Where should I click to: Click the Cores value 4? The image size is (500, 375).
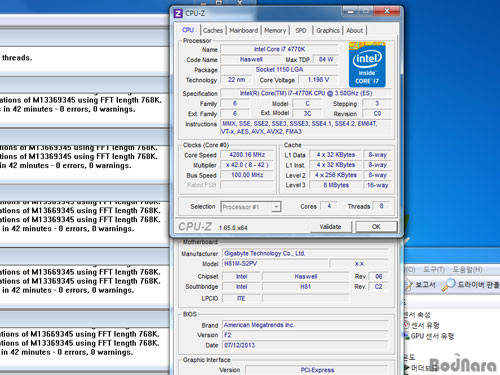click(x=329, y=206)
